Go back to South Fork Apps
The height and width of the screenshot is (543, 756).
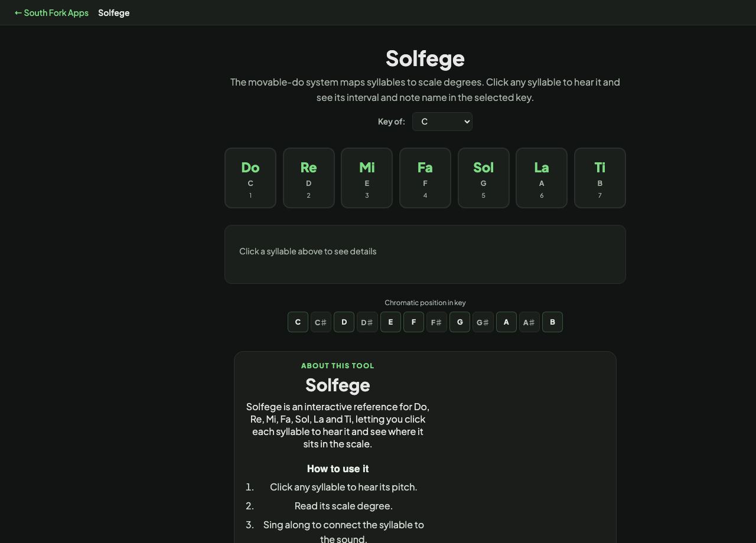click(51, 12)
